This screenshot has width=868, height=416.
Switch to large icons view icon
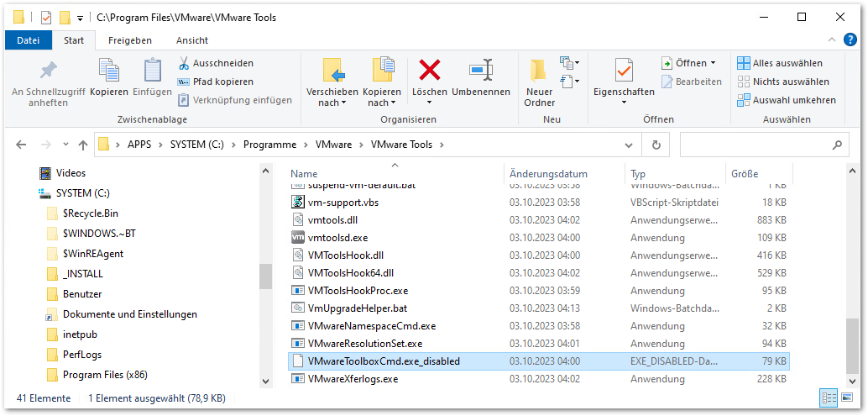847,398
